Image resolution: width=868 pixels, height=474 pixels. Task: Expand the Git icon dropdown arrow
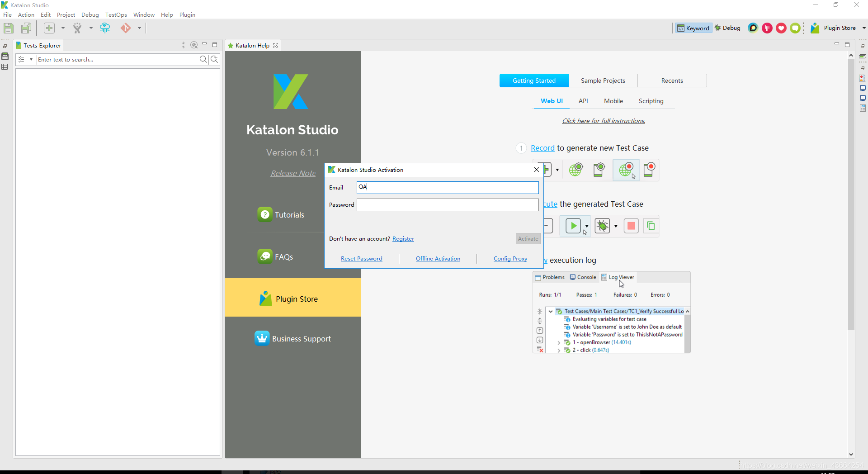click(139, 28)
